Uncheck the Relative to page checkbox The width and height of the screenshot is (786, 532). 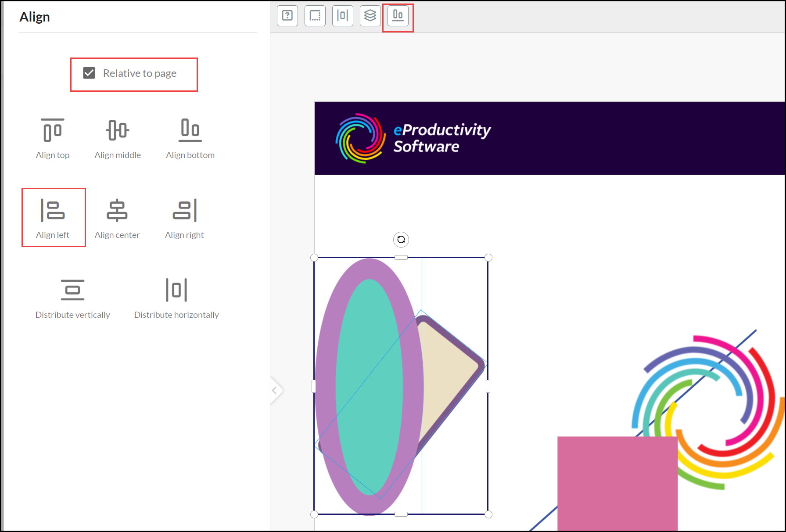(x=89, y=73)
